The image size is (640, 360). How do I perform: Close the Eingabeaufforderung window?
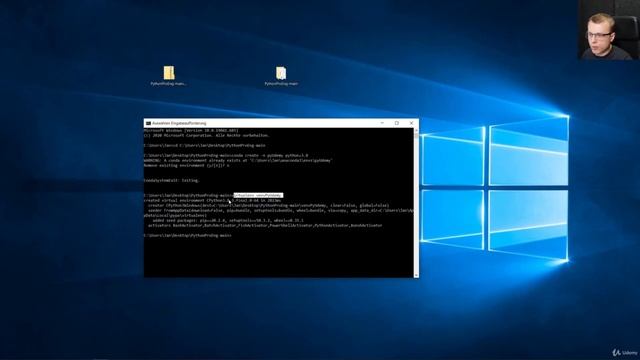click(x=411, y=123)
